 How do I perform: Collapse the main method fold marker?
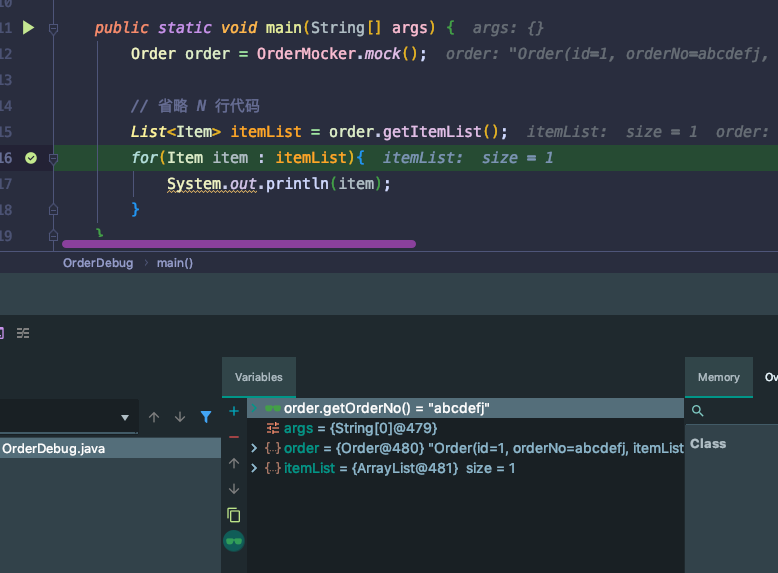[54, 29]
